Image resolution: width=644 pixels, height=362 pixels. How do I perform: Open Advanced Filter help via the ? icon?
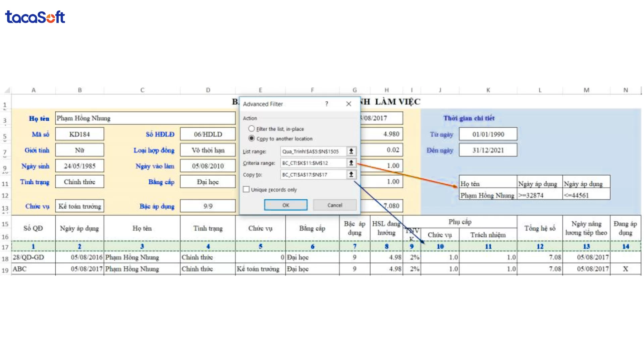326,104
